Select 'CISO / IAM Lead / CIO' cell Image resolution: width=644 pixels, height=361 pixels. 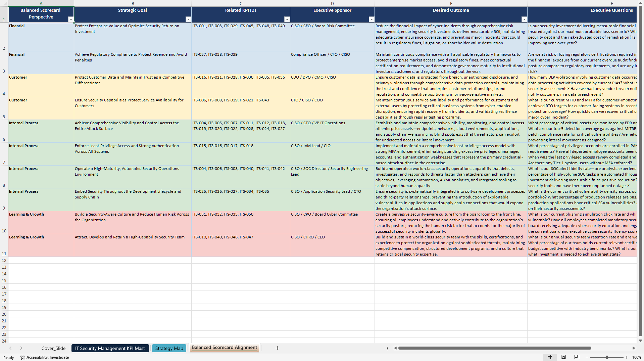[332, 154]
